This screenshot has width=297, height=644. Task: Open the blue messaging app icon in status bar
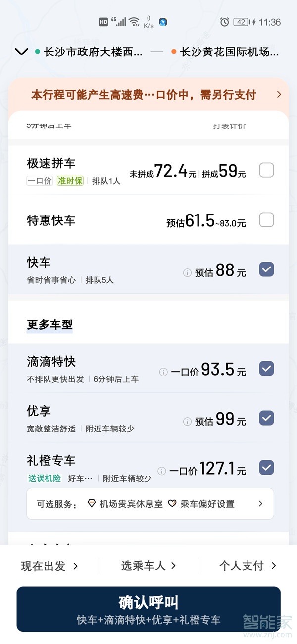[163, 21]
